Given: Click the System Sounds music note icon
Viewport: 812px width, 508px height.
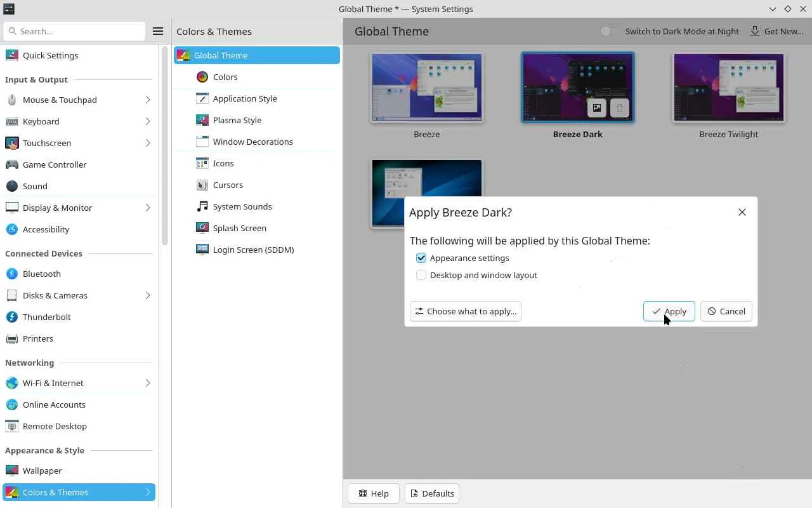Looking at the screenshot, I should coord(202,206).
